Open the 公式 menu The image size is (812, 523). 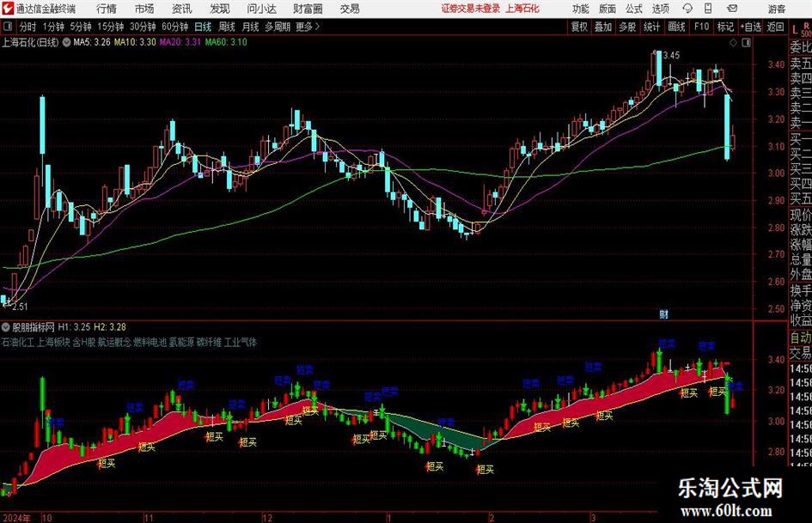(634, 9)
